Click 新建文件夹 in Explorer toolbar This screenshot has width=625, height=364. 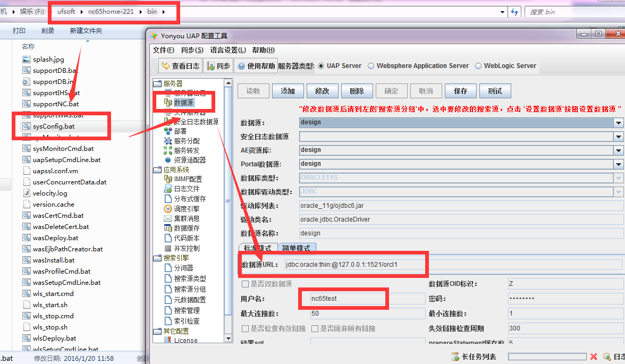pos(86,31)
